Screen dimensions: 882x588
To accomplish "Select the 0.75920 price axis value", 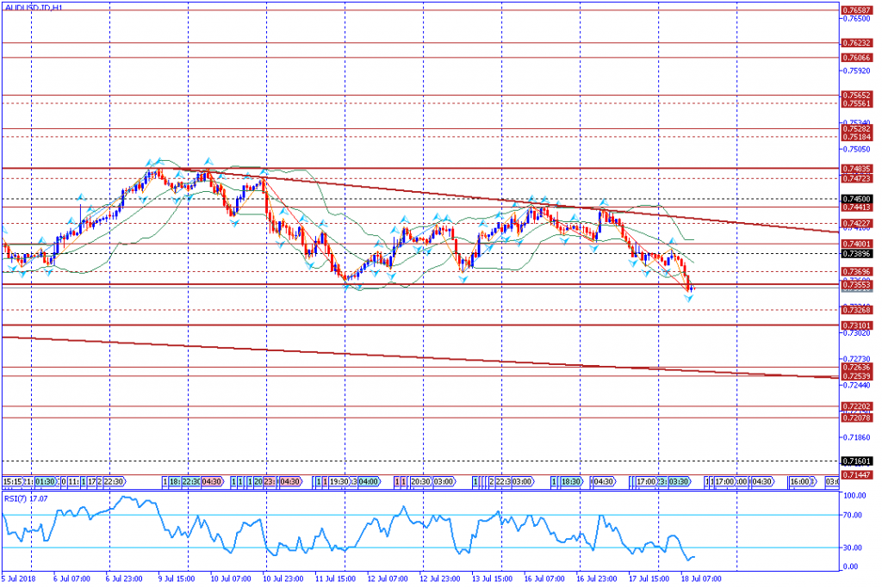I will tap(857, 71).
